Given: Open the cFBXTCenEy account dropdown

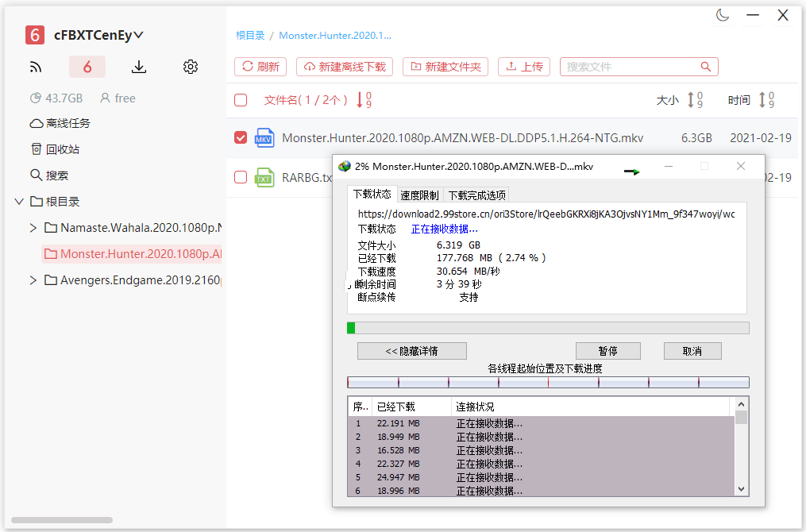Looking at the screenshot, I should (x=98, y=35).
